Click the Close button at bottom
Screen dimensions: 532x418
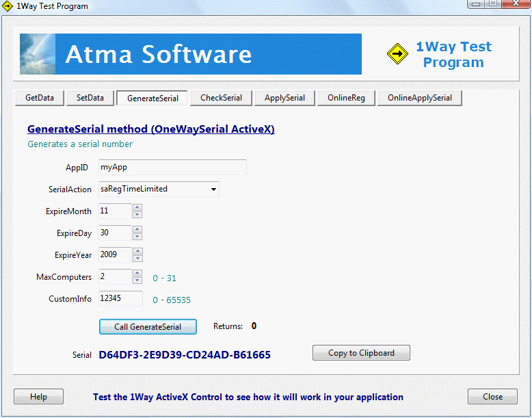[x=492, y=397]
